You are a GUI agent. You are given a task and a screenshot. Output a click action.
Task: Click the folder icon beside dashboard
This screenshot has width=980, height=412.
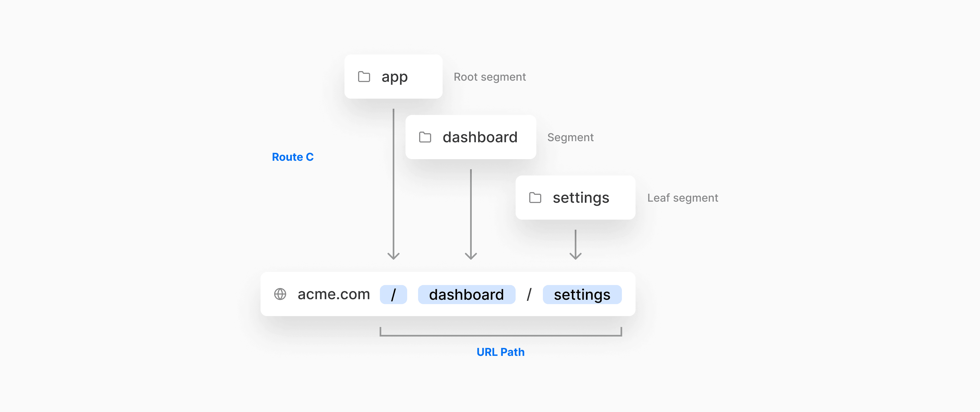coord(425,137)
